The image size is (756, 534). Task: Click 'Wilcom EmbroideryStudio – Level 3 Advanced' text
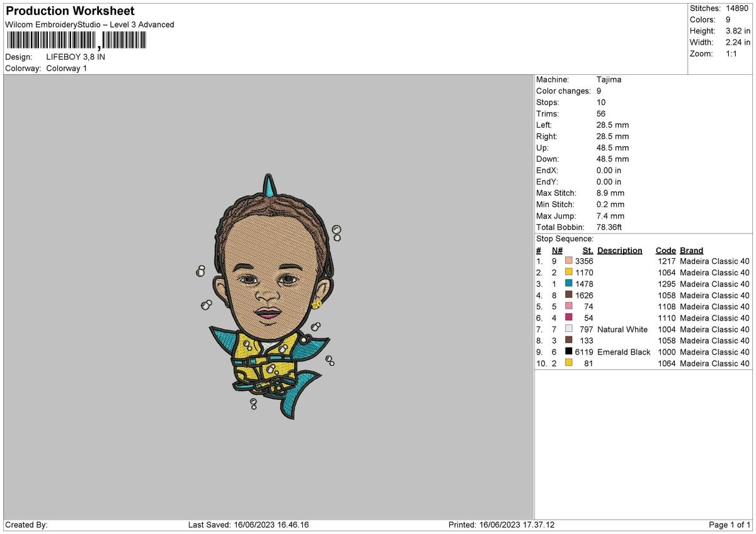coord(89,25)
